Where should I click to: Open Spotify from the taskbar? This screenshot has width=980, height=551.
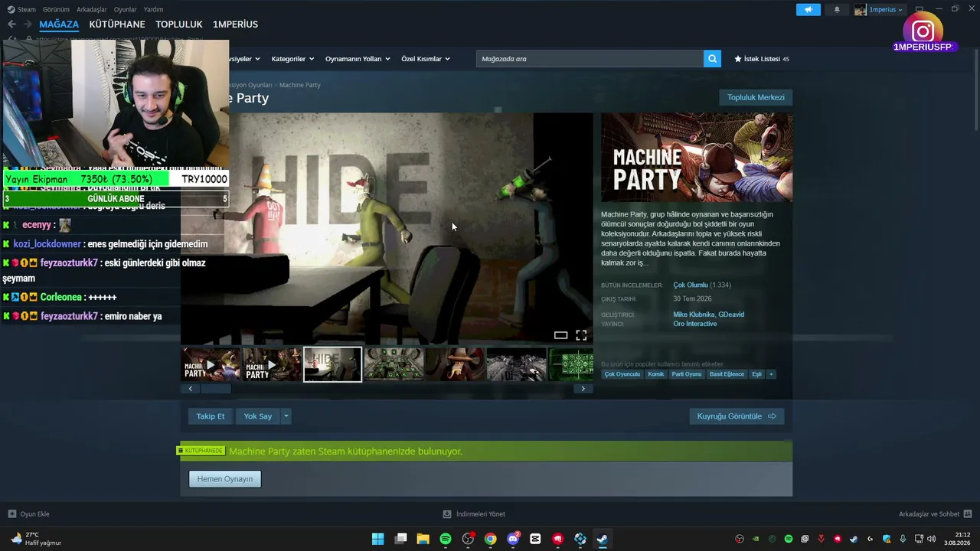point(446,539)
